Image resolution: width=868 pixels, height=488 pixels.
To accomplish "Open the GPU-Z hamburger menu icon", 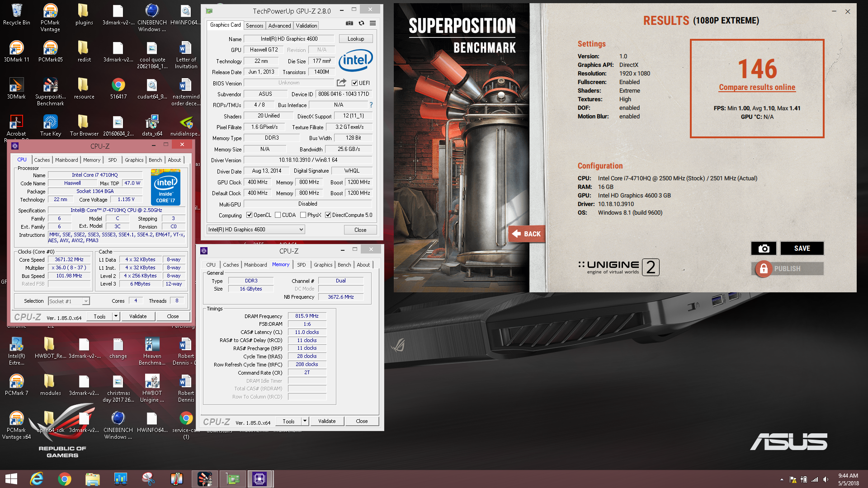I will (373, 23).
